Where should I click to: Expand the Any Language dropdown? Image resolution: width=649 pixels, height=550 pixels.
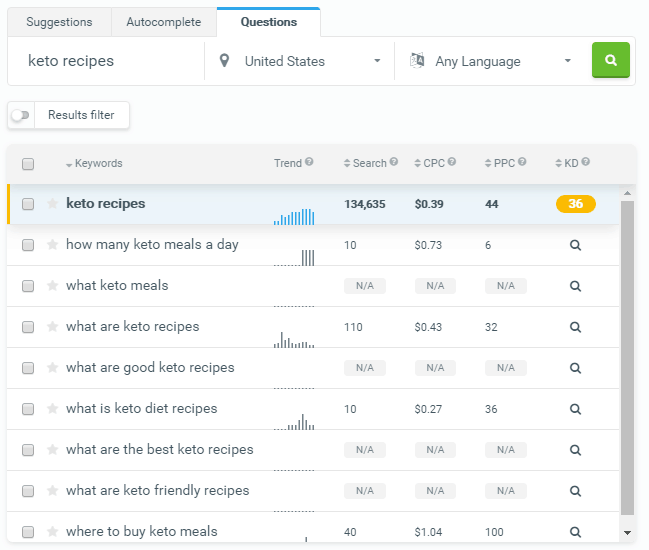click(490, 61)
